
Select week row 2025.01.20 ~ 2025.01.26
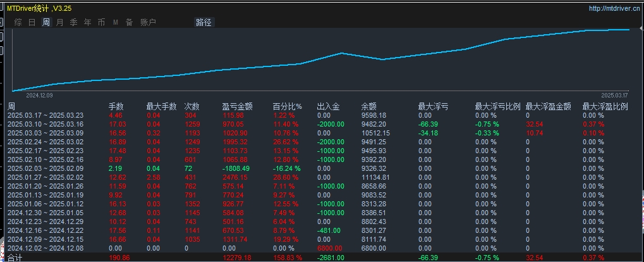[x=322, y=186]
